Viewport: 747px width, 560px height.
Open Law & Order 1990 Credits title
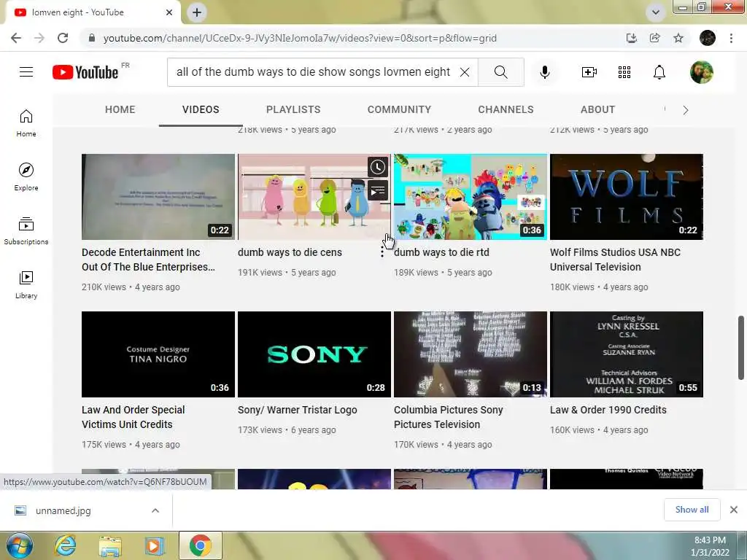[608, 410]
